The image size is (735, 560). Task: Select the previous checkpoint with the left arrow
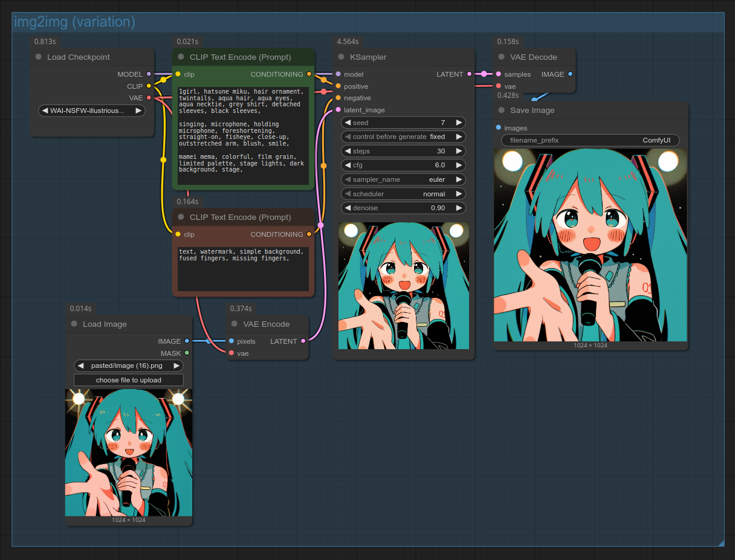click(x=45, y=111)
